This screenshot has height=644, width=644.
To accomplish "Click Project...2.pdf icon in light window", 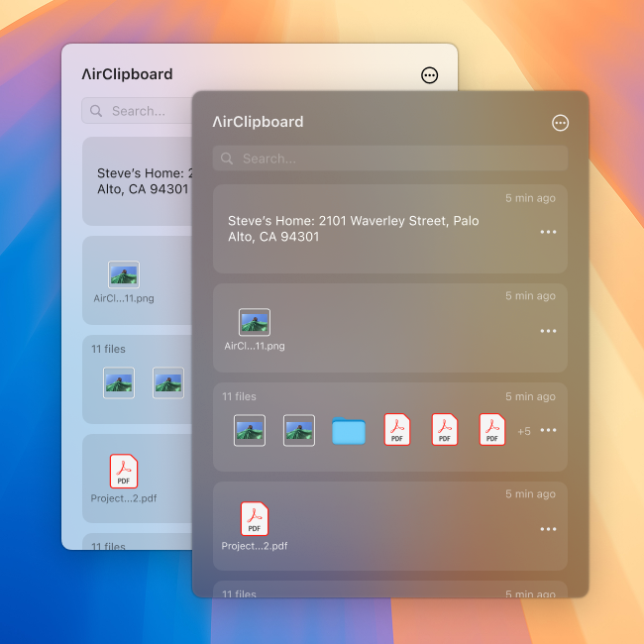I will [124, 471].
